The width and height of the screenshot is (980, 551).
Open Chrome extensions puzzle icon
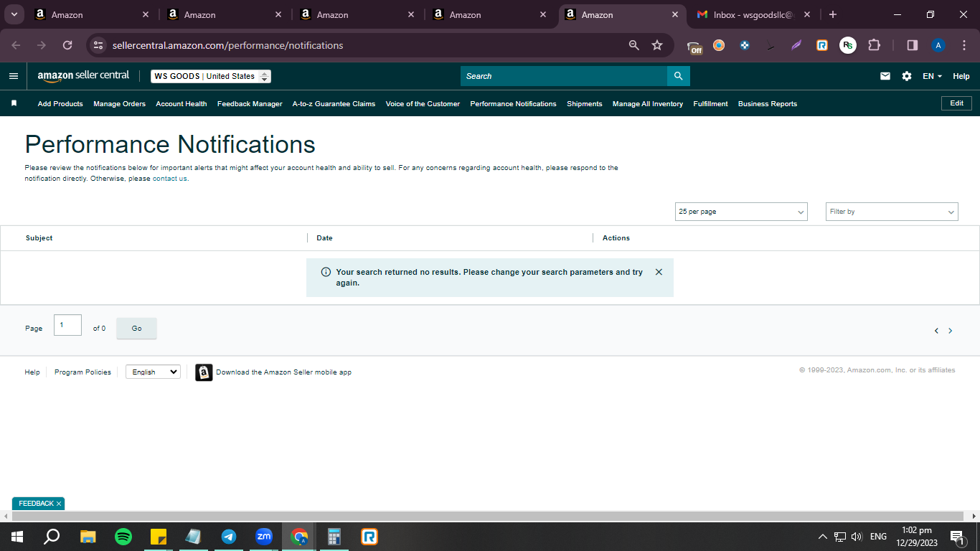point(874,45)
